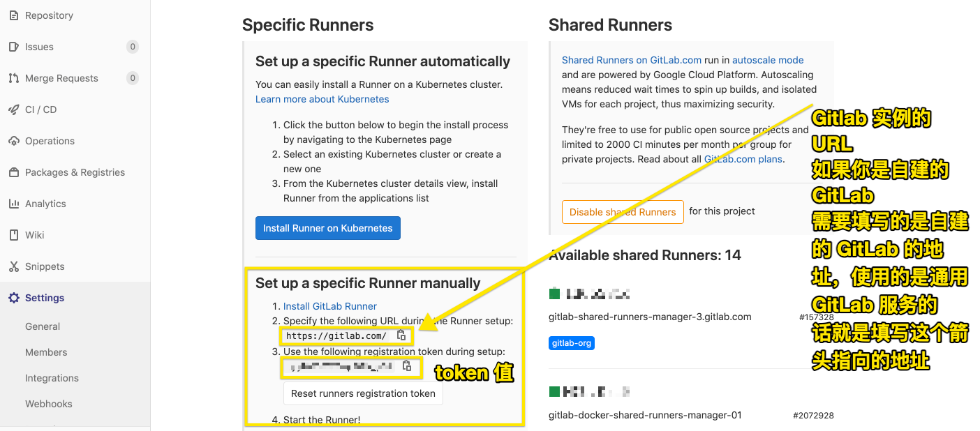This screenshot has width=980, height=431.
Task: Click Disable shared Runners button
Action: (623, 212)
